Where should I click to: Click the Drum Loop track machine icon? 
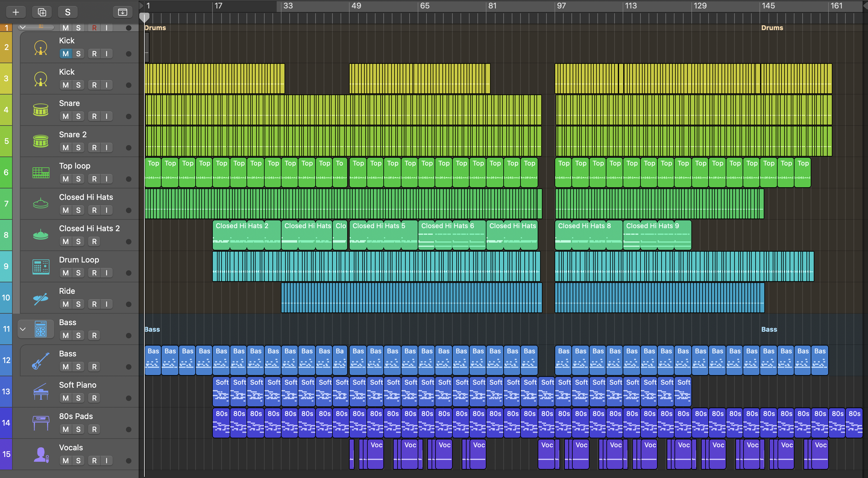41,267
